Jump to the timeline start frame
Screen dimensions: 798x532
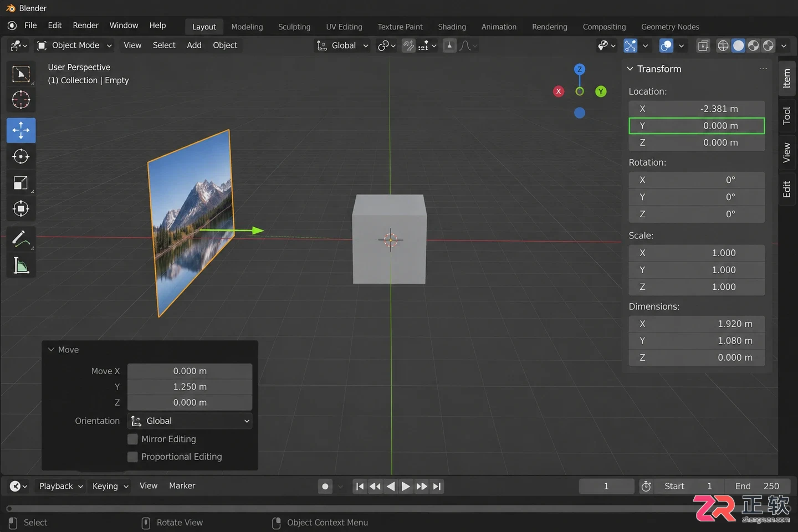coord(360,486)
